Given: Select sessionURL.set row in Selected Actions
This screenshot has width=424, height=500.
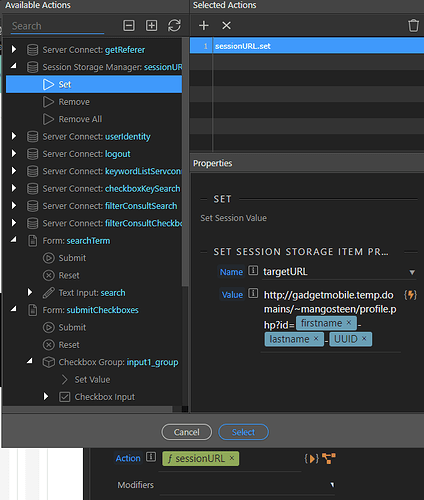Looking at the screenshot, I should [307, 46].
